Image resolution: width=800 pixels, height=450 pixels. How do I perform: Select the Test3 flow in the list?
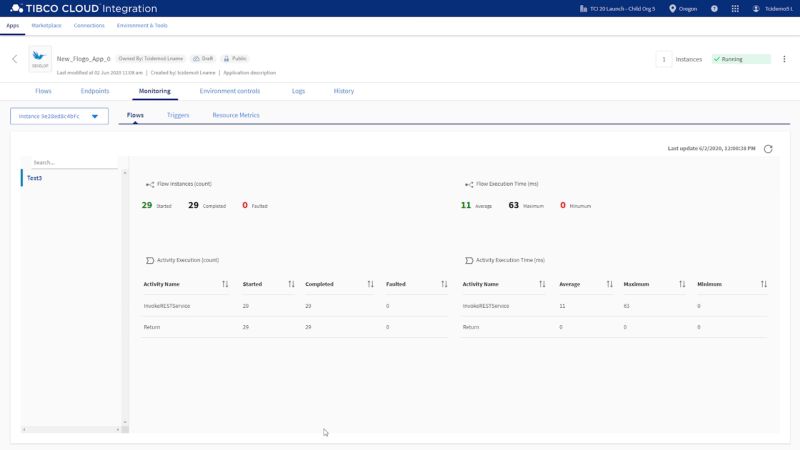tap(35, 177)
